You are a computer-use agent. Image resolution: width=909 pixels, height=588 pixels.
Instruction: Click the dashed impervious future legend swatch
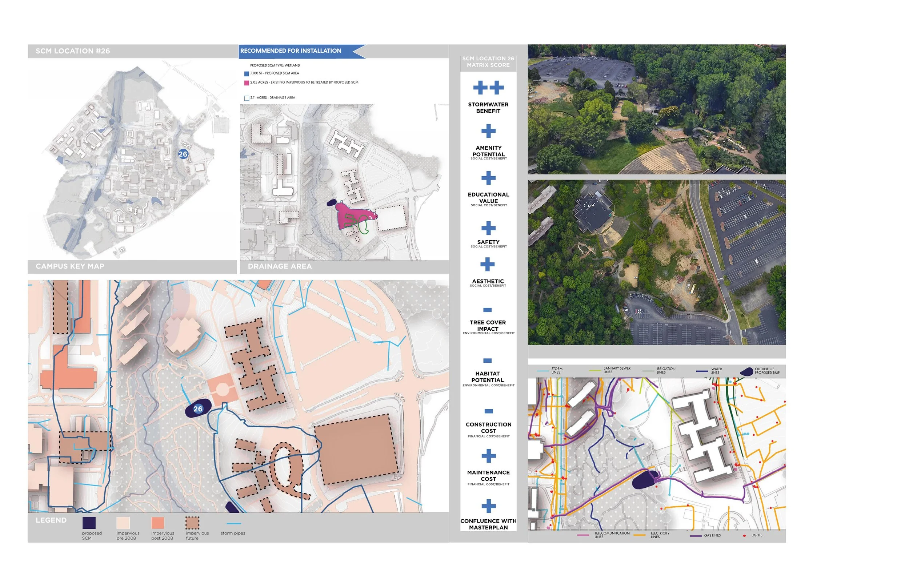192,523
